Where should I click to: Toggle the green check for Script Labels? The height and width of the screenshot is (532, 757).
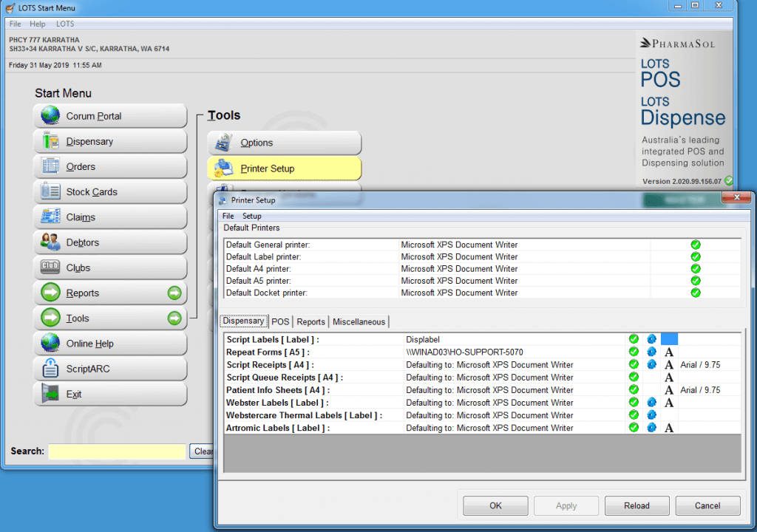point(634,340)
